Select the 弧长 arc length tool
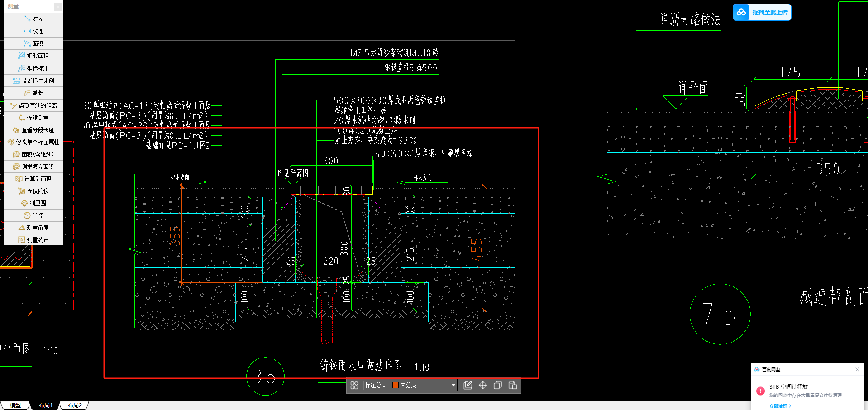This screenshot has height=410, width=868. pos(33,93)
